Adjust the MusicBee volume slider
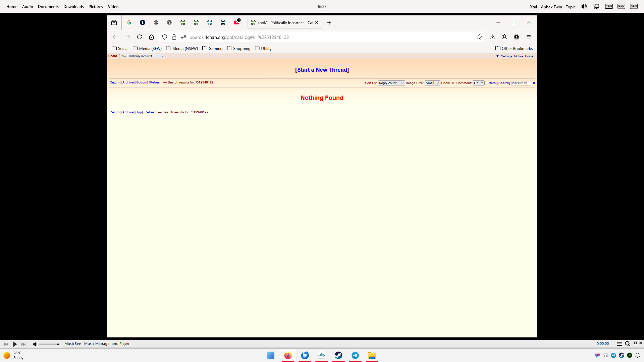This screenshot has height=362, width=644. (49, 344)
